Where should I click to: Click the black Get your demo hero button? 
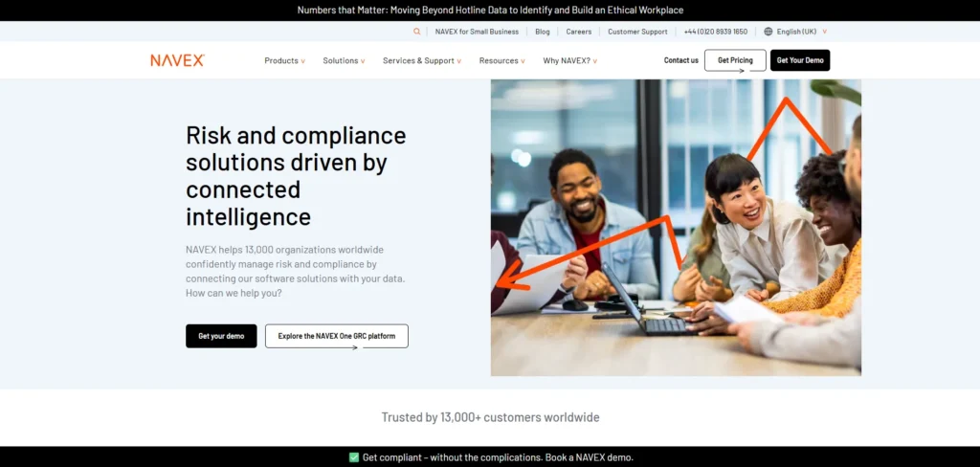(x=221, y=336)
